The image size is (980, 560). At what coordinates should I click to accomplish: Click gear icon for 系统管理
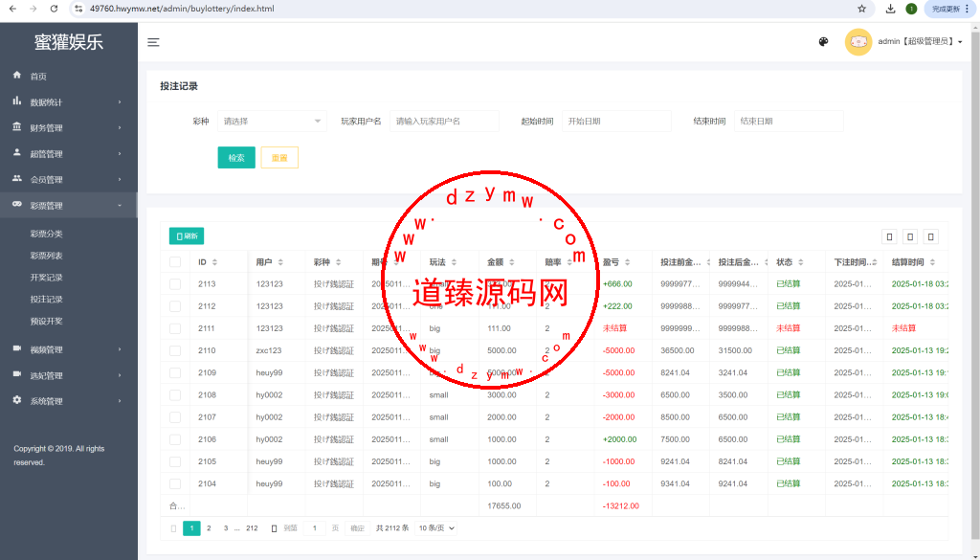17,400
